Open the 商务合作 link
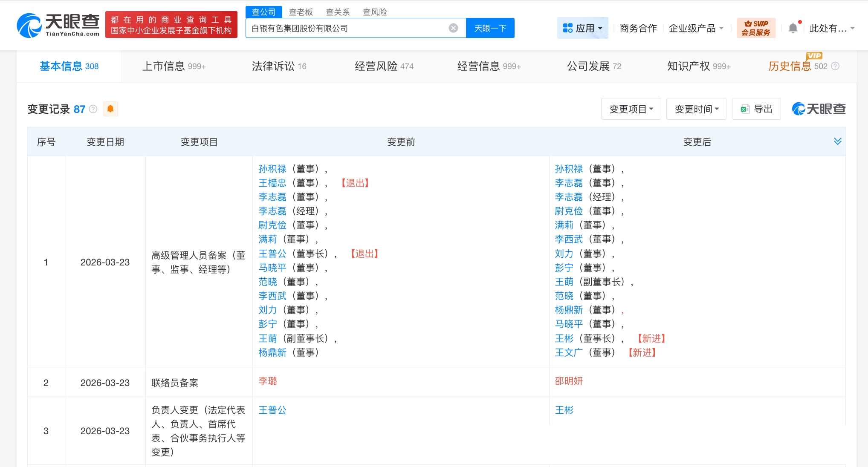Image resolution: width=868 pixels, height=467 pixels. click(638, 28)
